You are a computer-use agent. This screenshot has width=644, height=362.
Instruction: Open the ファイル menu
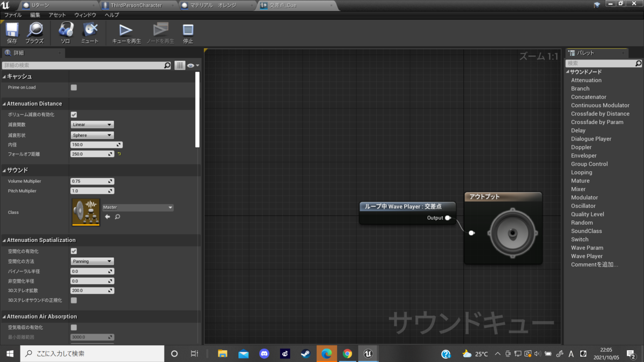pos(13,15)
